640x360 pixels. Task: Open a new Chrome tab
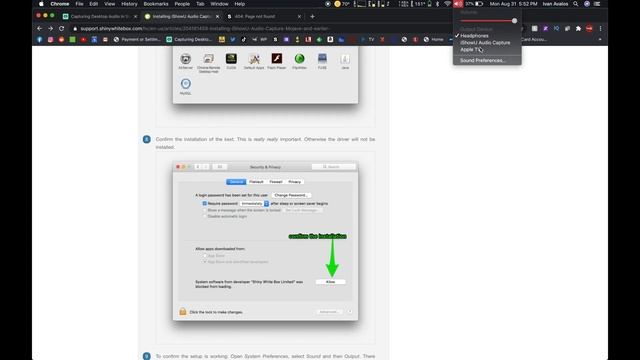(x=312, y=16)
